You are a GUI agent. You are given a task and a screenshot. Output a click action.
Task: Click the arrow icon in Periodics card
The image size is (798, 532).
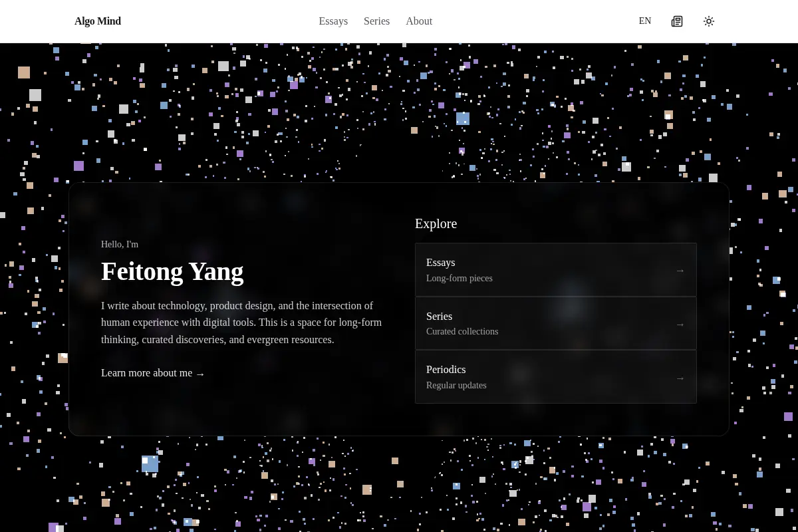click(x=680, y=378)
